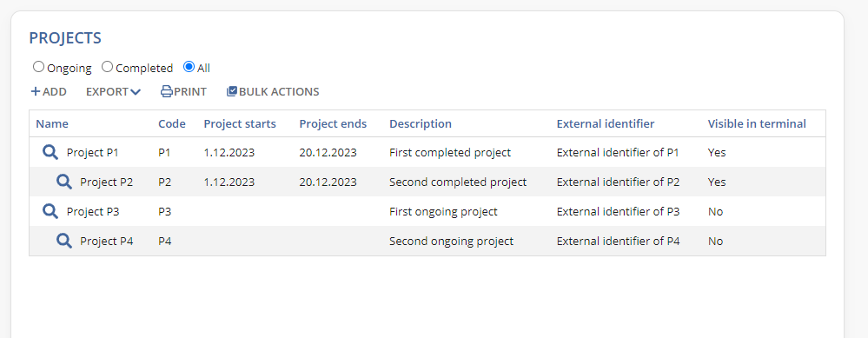Sort by the Code column header
This screenshot has width=868, height=338.
pos(172,124)
